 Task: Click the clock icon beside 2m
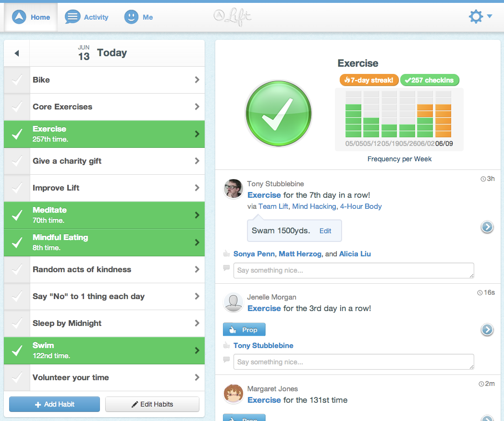(x=481, y=384)
